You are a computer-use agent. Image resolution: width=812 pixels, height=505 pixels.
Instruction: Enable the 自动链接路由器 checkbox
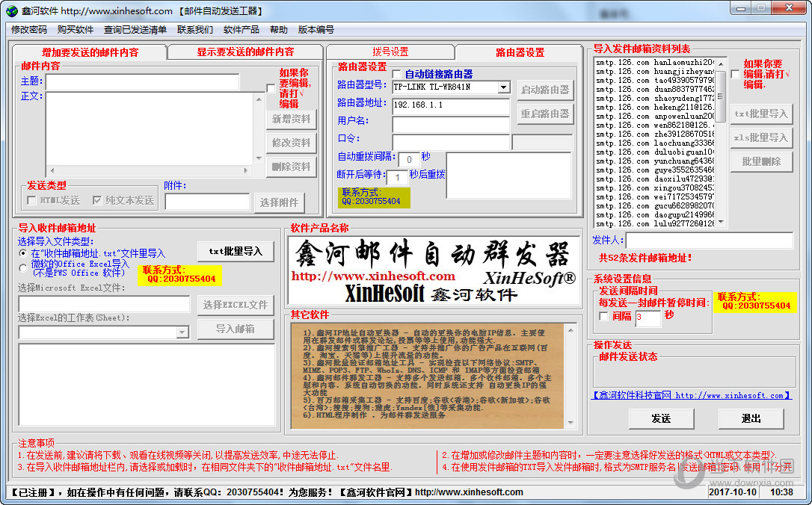pos(397,74)
